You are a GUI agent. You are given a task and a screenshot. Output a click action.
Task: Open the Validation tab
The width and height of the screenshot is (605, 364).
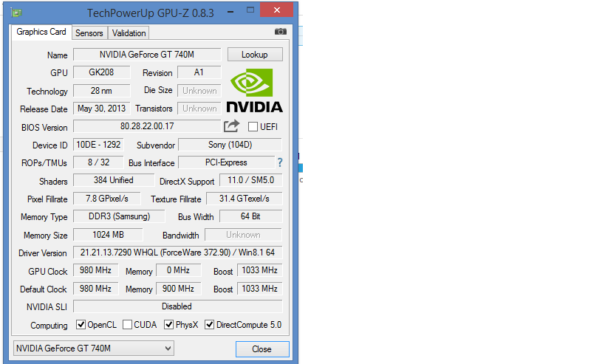click(129, 33)
